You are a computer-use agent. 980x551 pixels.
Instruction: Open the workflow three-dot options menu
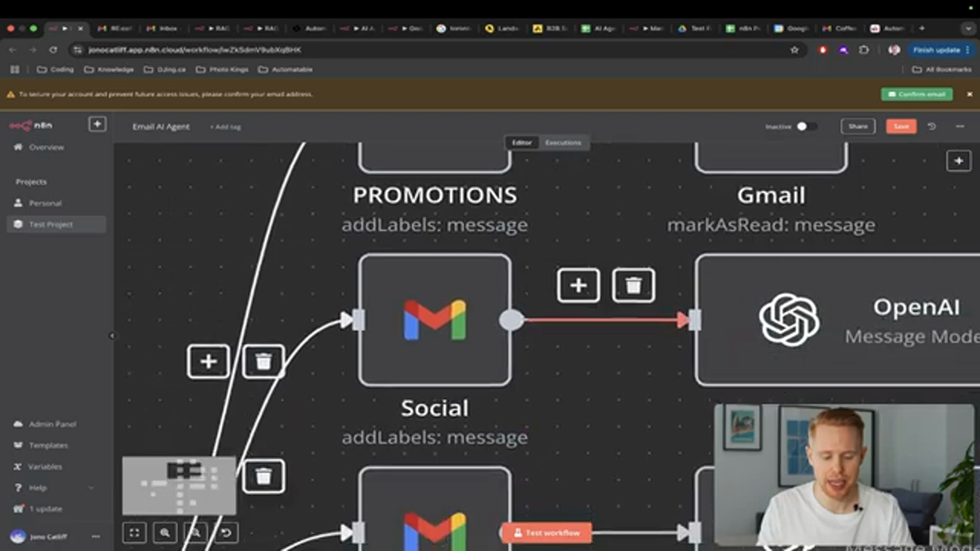(960, 126)
